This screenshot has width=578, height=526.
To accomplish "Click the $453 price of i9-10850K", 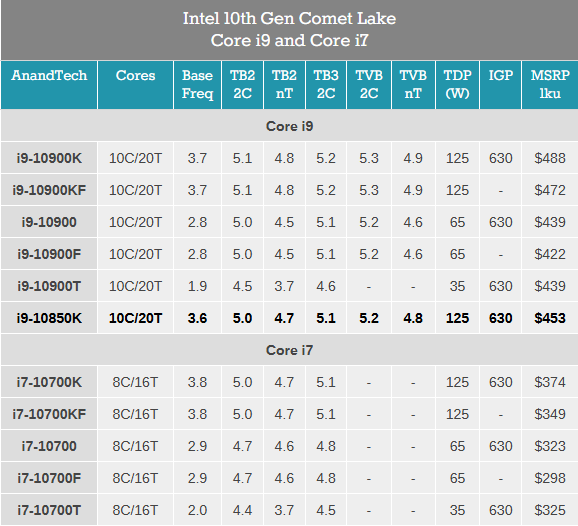I will [x=550, y=318].
